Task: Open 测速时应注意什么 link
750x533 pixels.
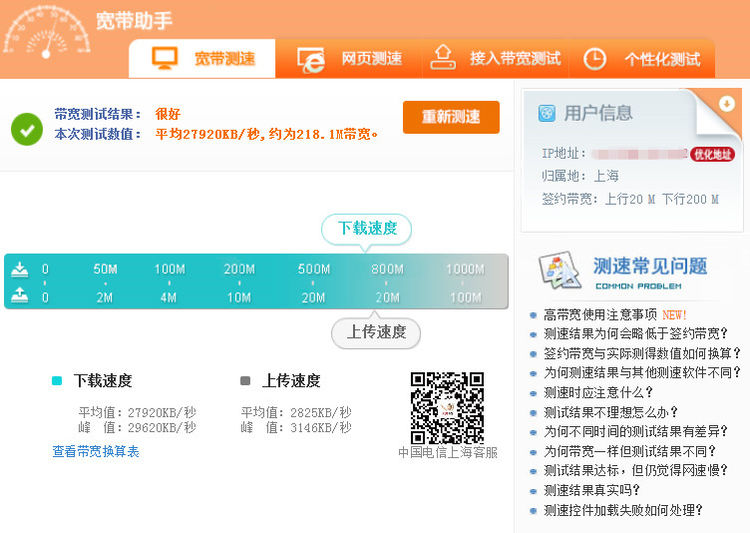Action: [x=598, y=392]
